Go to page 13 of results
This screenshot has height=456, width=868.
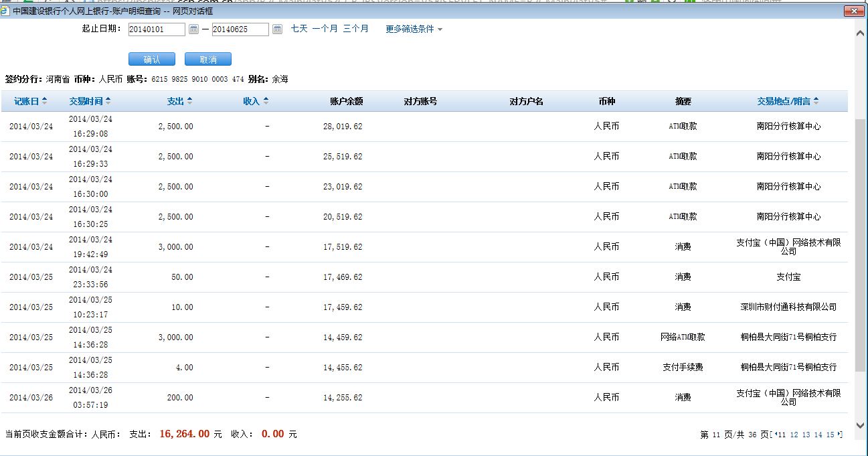[x=806, y=435]
